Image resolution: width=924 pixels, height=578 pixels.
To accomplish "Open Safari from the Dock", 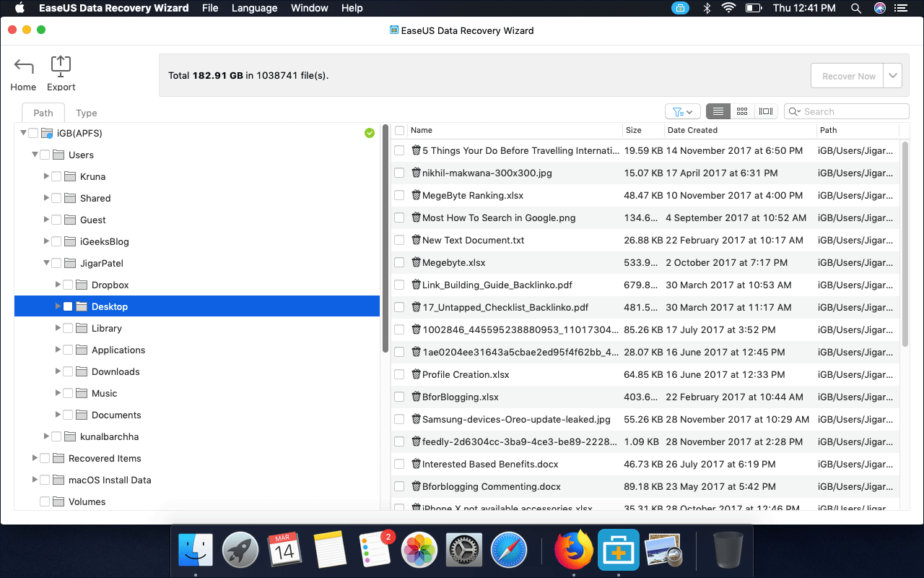I will (509, 551).
